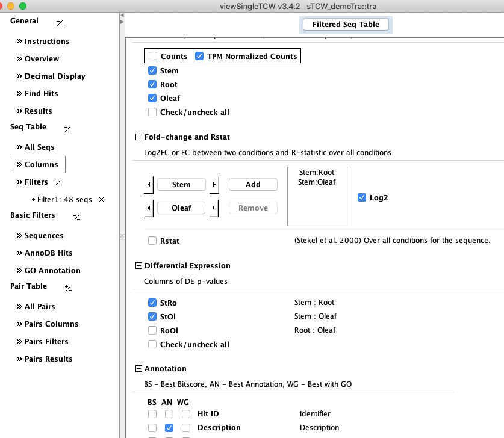Toggle the Pair Table section icon

[68, 288]
